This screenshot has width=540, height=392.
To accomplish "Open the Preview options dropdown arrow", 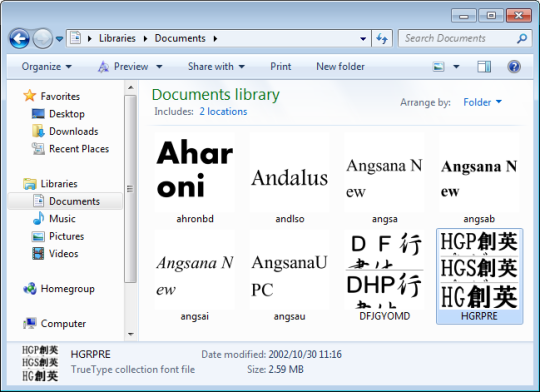I will point(159,66).
